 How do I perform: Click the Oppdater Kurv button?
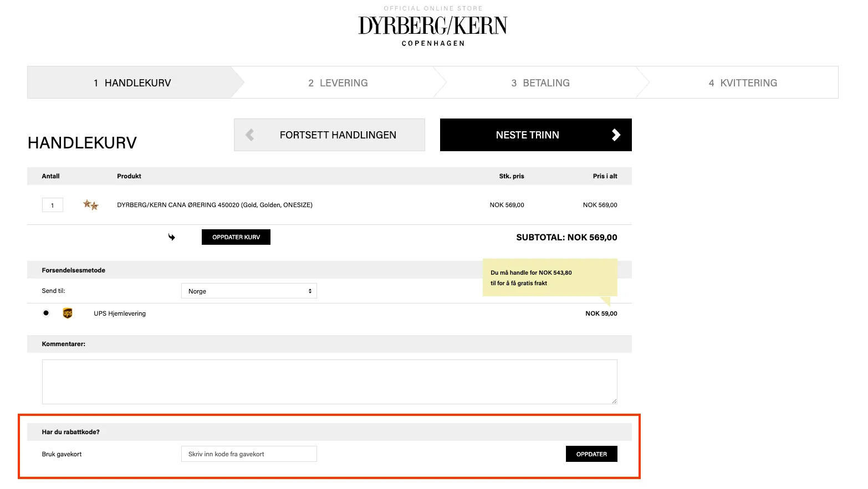point(236,237)
